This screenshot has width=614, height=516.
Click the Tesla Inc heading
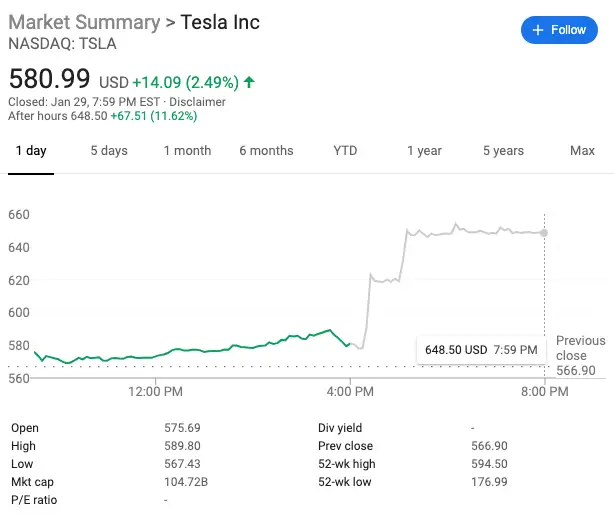(220, 22)
